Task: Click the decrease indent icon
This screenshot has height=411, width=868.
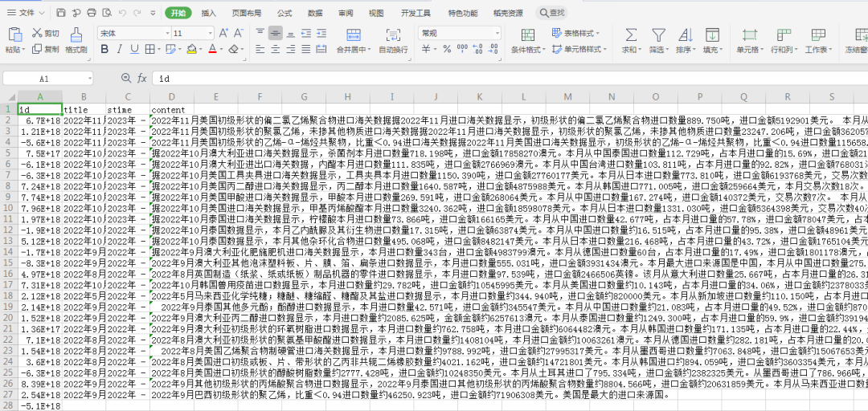Action: click(306, 33)
